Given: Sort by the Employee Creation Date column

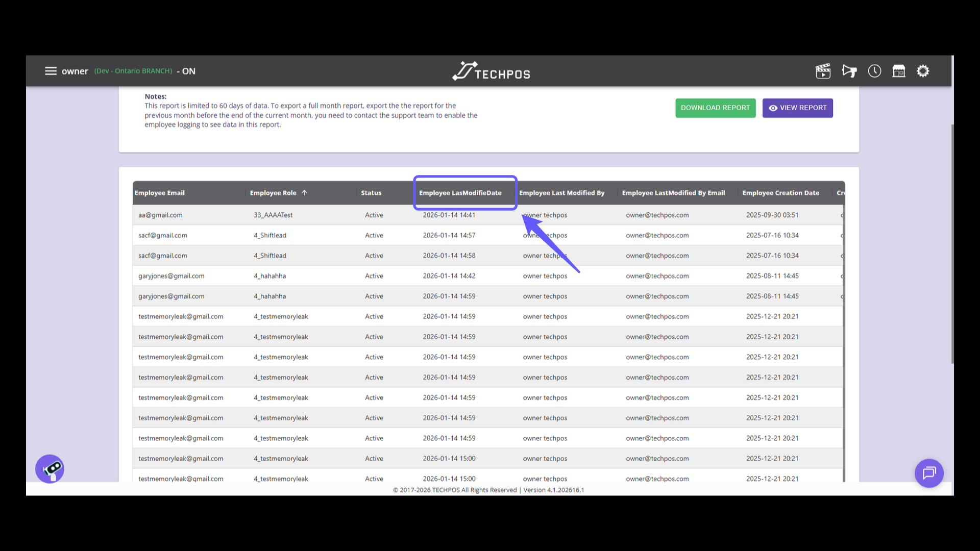Looking at the screenshot, I should coord(780,193).
